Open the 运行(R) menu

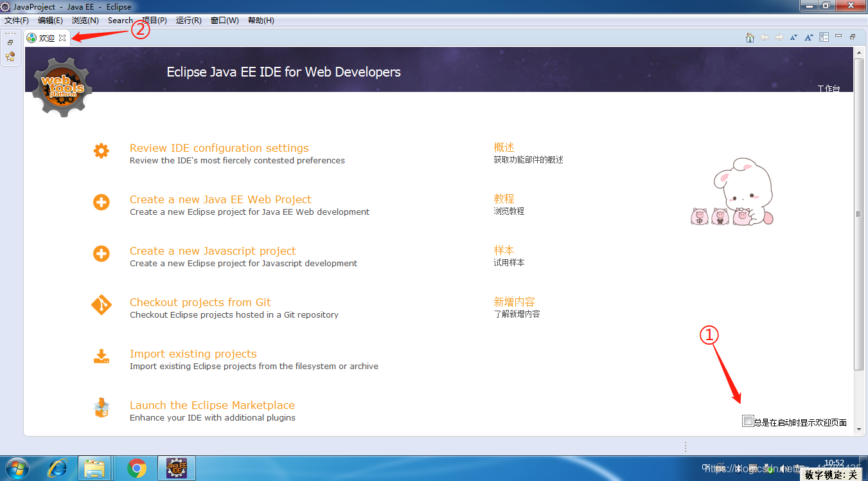tap(189, 21)
